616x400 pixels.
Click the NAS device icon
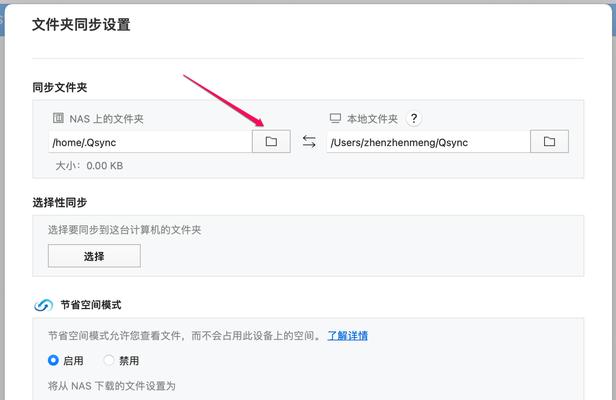pos(58,118)
